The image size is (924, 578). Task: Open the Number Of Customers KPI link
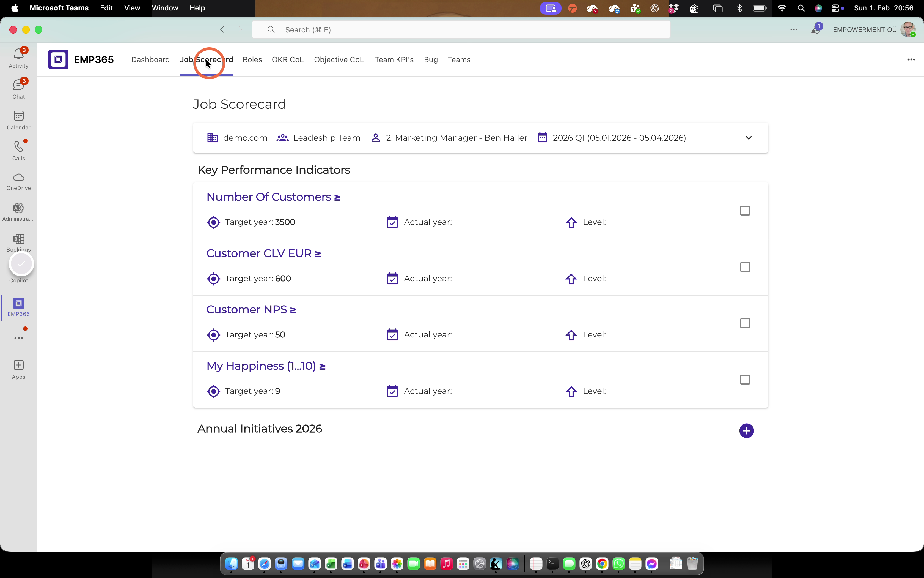(273, 197)
